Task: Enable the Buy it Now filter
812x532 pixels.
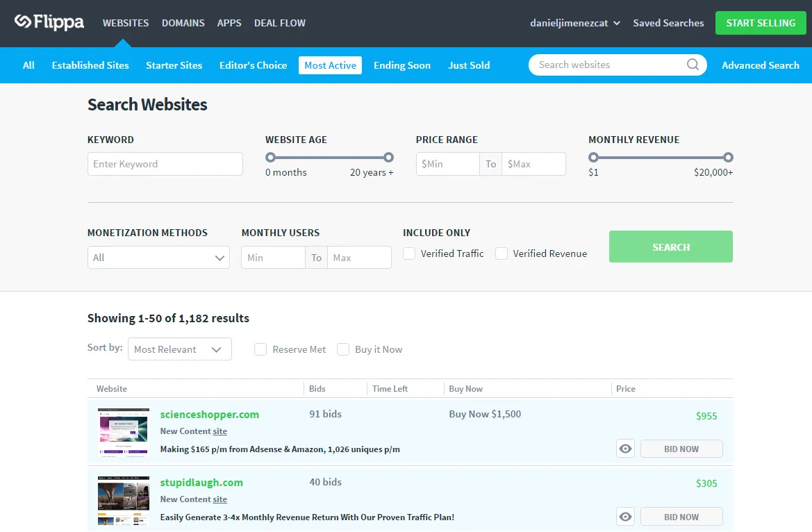Action: (x=343, y=349)
